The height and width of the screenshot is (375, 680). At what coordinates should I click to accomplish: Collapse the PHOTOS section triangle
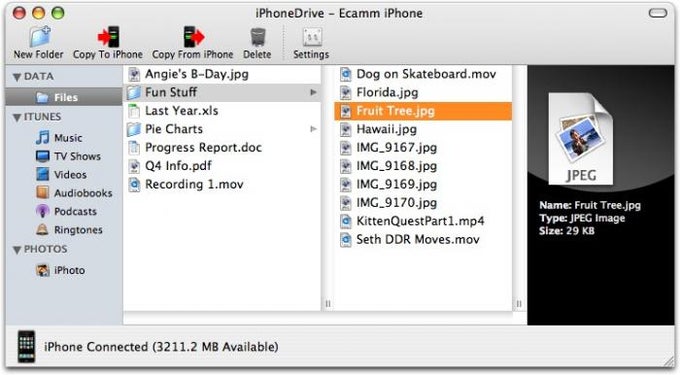pyautogui.click(x=17, y=250)
